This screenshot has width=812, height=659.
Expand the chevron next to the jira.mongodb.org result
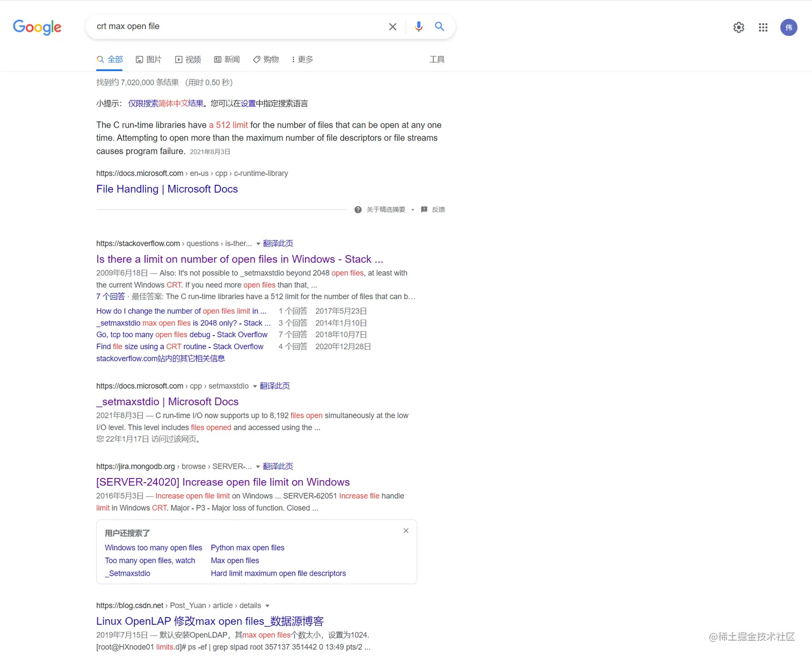(x=258, y=466)
